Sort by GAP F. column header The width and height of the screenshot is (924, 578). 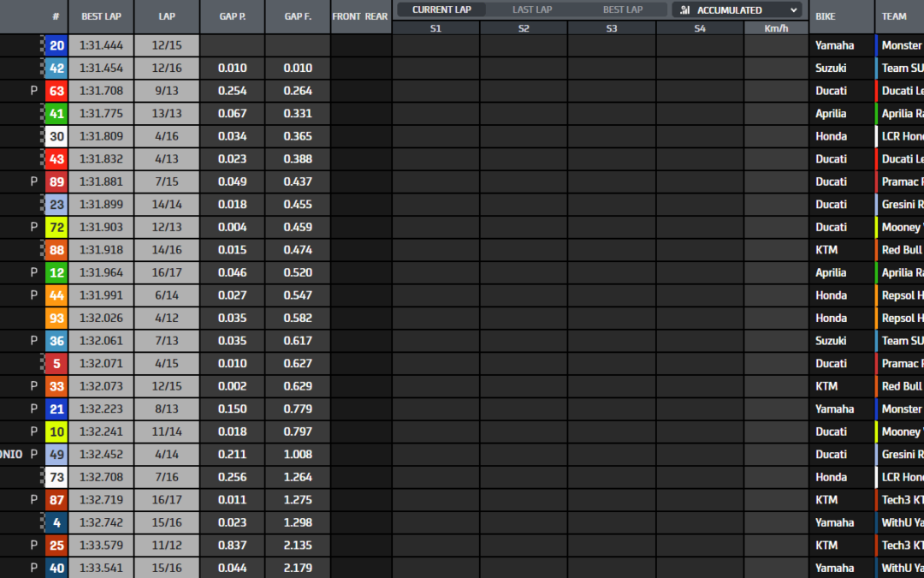[298, 16]
